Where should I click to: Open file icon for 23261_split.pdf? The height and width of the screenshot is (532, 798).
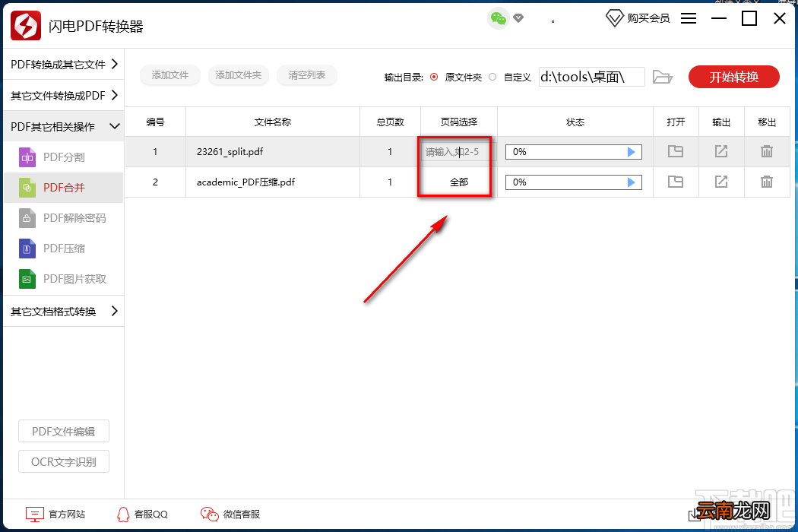(x=676, y=151)
